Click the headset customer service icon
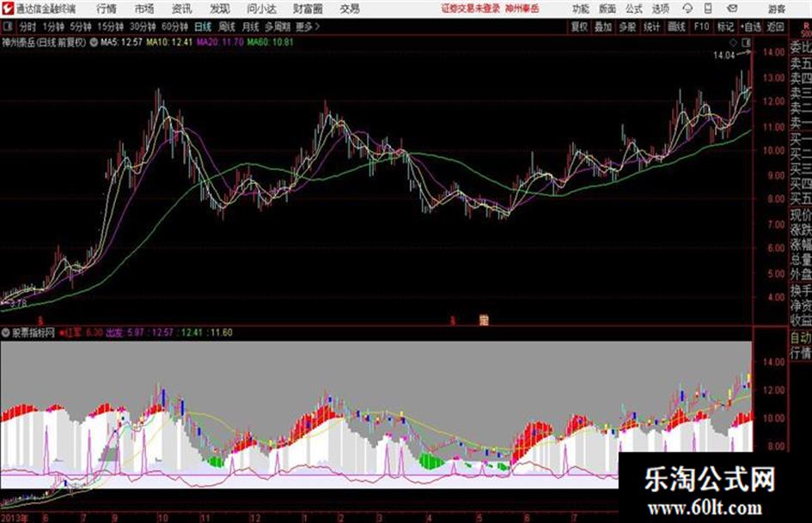Viewport: 812px width, 523px height. click(687, 9)
